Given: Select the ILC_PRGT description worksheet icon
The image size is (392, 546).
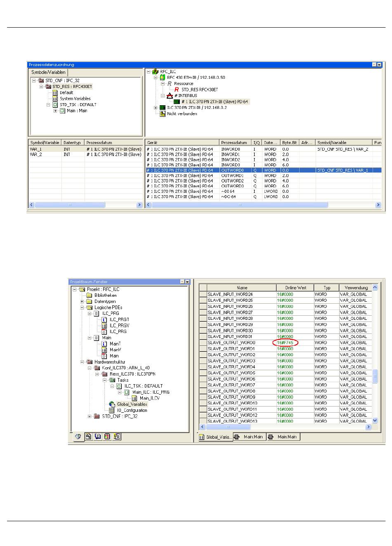Looking at the screenshot, I should click(104, 319).
